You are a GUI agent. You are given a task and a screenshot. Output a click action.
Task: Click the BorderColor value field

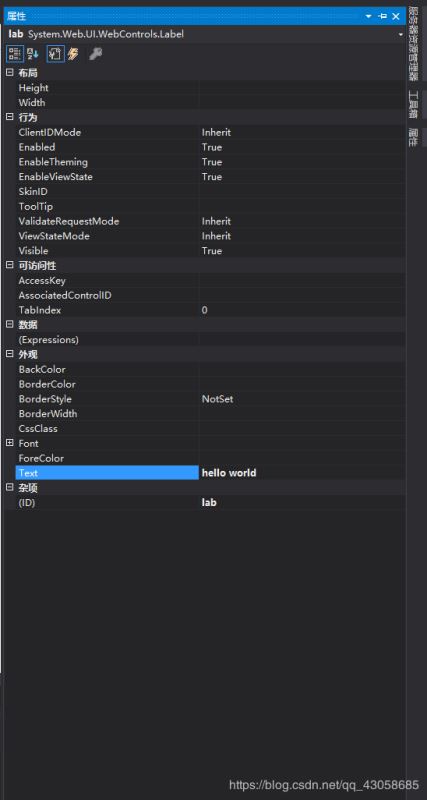pyautogui.click(x=302, y=384)
